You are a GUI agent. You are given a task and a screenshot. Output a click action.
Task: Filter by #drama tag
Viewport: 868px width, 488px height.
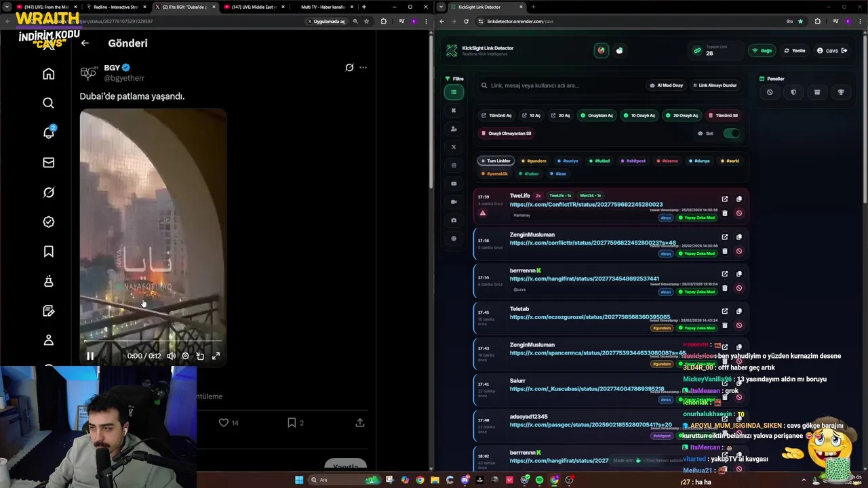(667, 161)
